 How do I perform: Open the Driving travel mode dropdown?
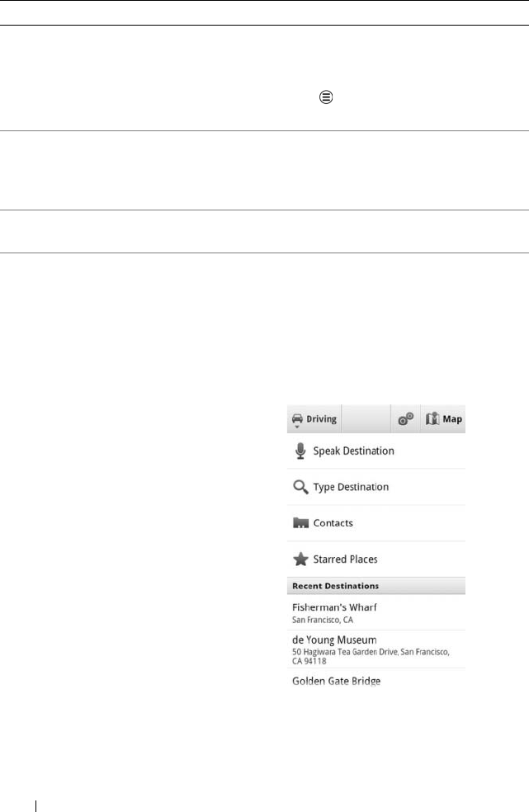click(x=314, y=419)
